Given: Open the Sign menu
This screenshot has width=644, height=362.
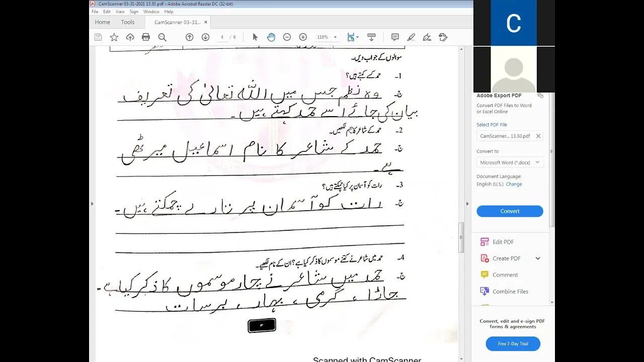Looking at the screenshot, I should pos(134,12).
